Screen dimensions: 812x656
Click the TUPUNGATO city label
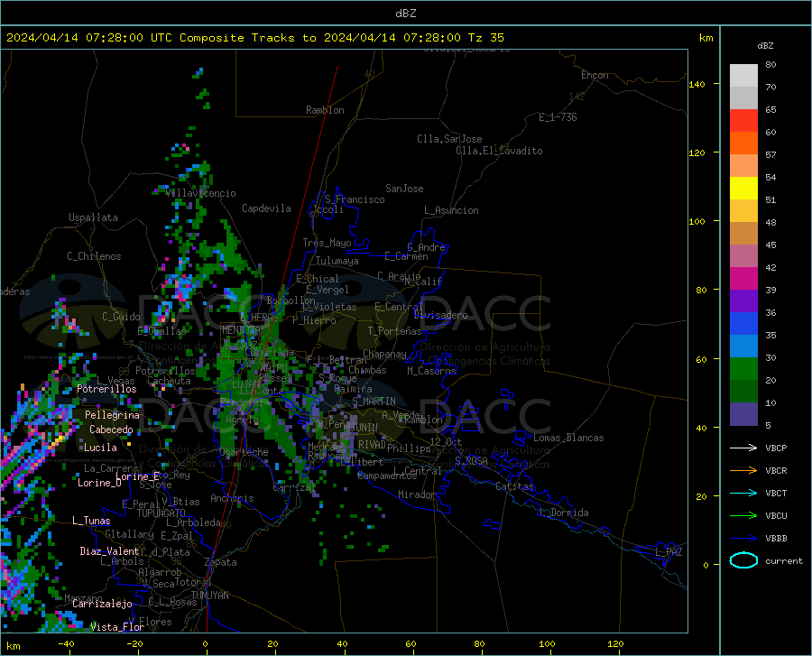click(x=161, y=513)
